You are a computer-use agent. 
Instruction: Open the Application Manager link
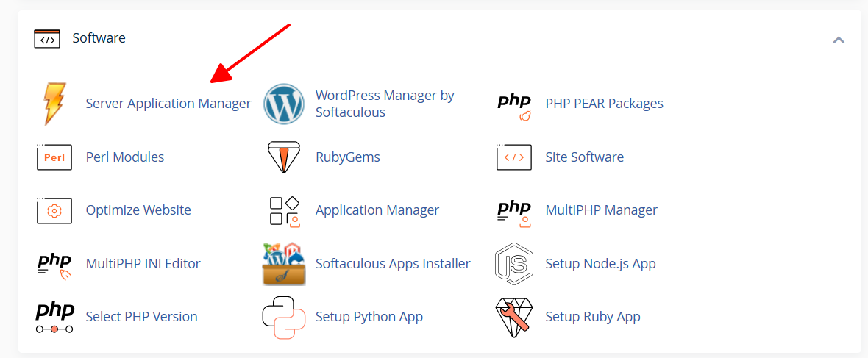pos(377,210)
